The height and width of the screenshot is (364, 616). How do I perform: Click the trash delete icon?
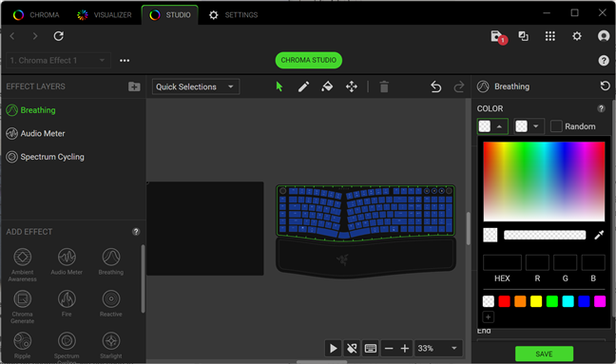point(384,86)
